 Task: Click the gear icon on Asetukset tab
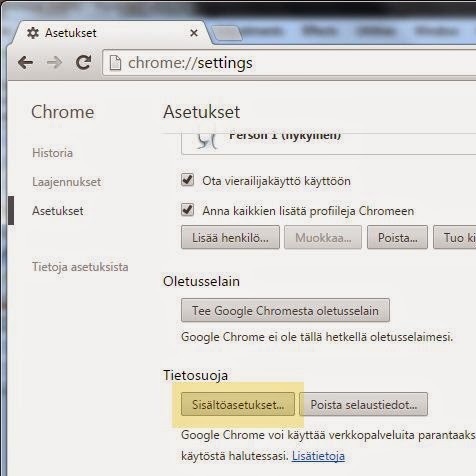[x=33, y=33]
